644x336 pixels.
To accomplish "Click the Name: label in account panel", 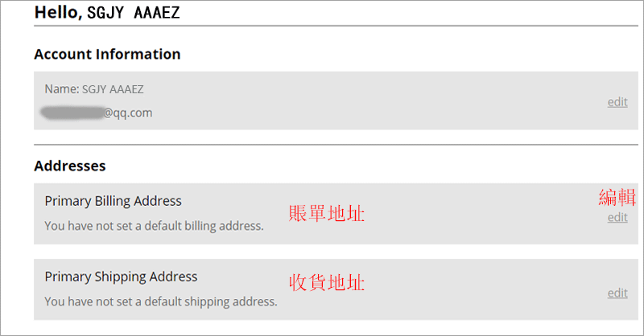I will click(61, 89).
